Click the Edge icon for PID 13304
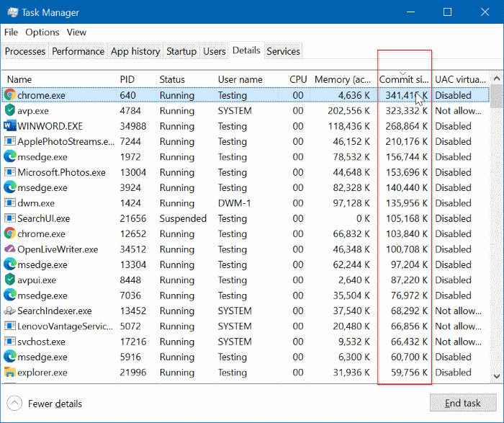The width and height of the screenshot is (504, 423). click(x=10, y=264)
